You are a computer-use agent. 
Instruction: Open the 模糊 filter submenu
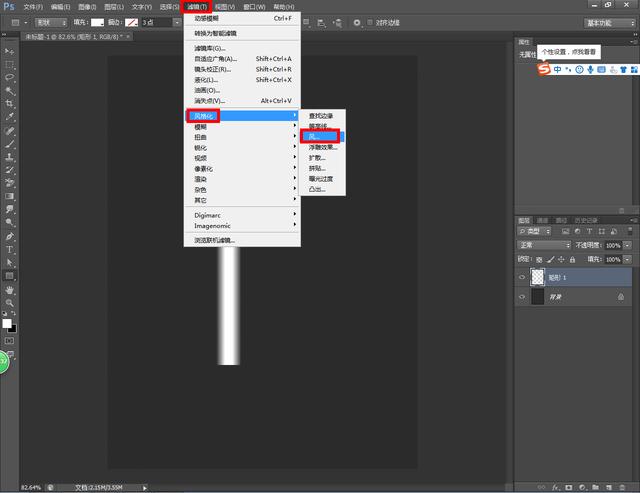(x=242, y=127)
